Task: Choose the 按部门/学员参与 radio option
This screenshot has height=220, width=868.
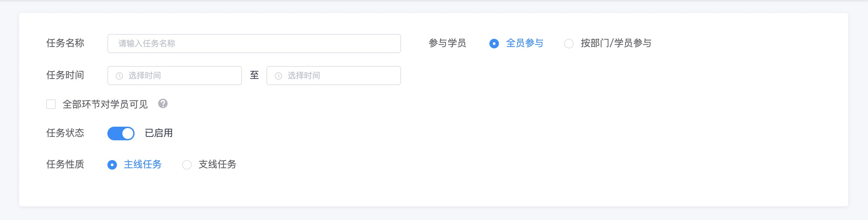Action: pos(569,44)
